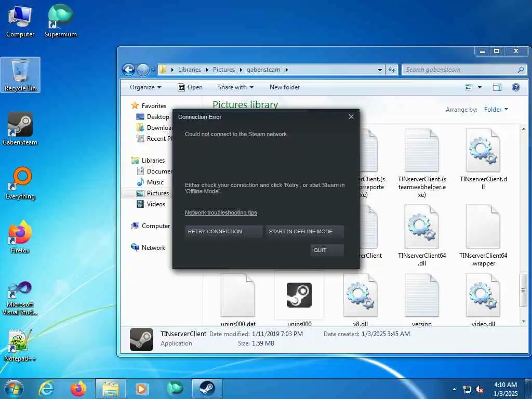Expand the address bar history dropdown
Image resolution: width=532 pixels, height=399 pixels.
[380, 70]
